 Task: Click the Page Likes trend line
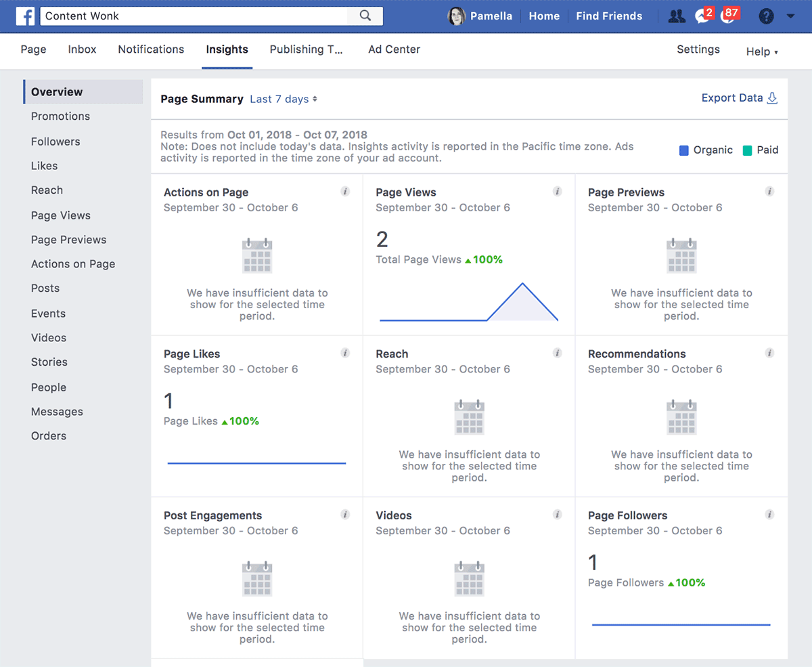click(x=256, y=463)
